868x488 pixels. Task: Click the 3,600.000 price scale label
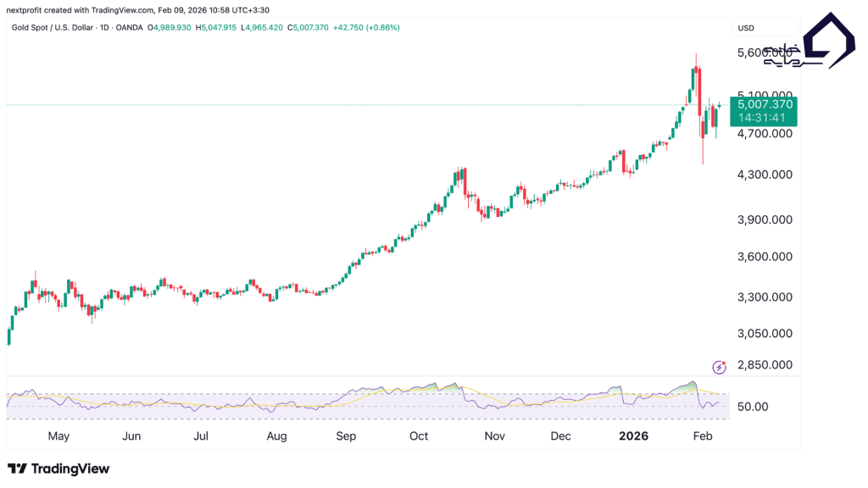click(x=765, y=257)
